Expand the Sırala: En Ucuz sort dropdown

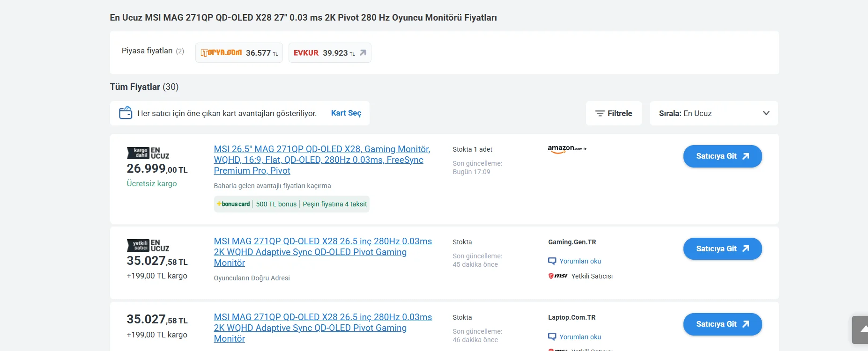pos(714,113)
